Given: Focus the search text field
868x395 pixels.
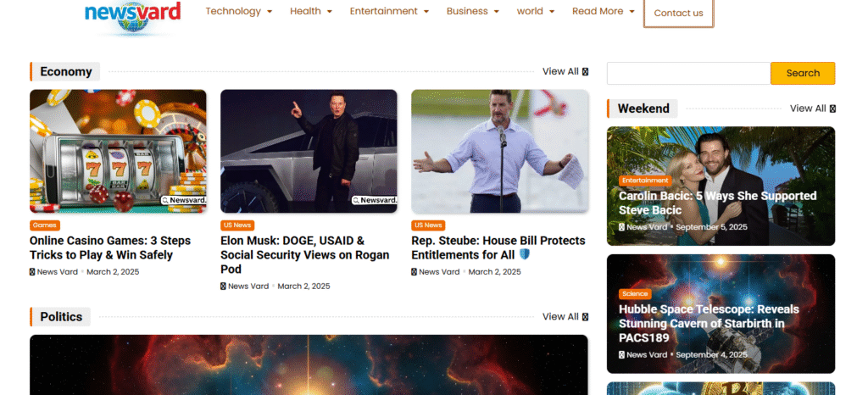Looking at the screenshot, I should 688,73.
